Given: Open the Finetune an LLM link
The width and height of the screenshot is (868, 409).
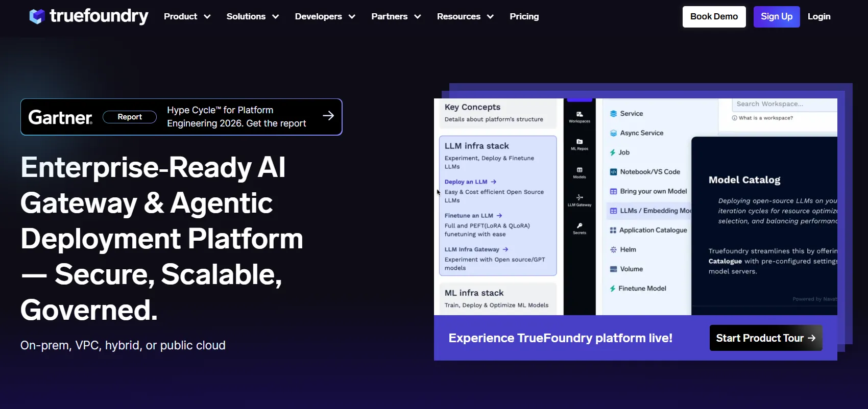Looking at the screenshot, I should tap(469, 215).
